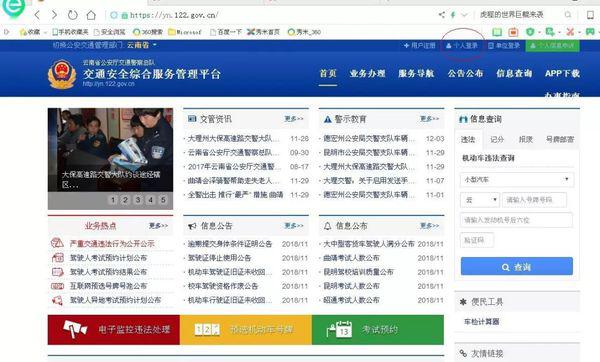Select the 违法 query tab
The image size is (600, 362).
468,140
